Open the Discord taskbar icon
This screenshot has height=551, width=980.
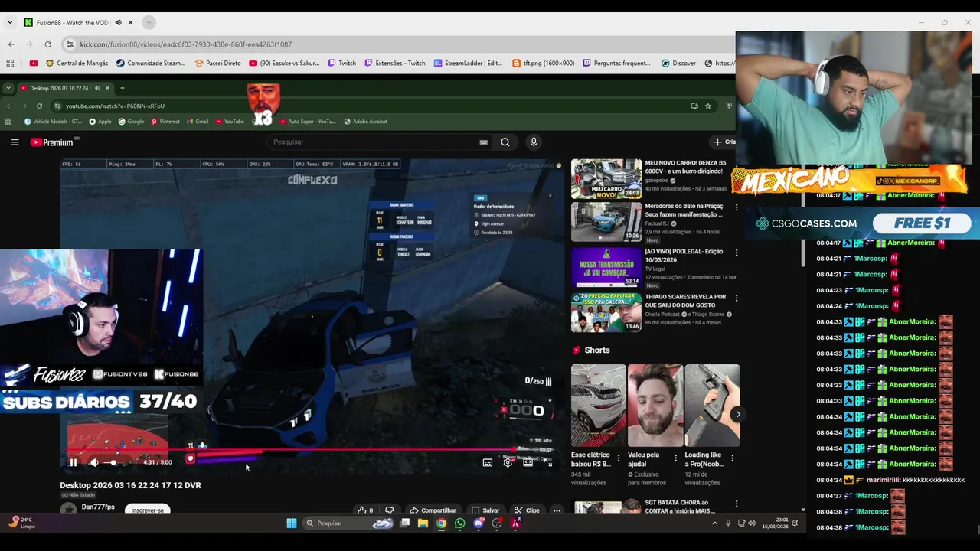(479, 523)
